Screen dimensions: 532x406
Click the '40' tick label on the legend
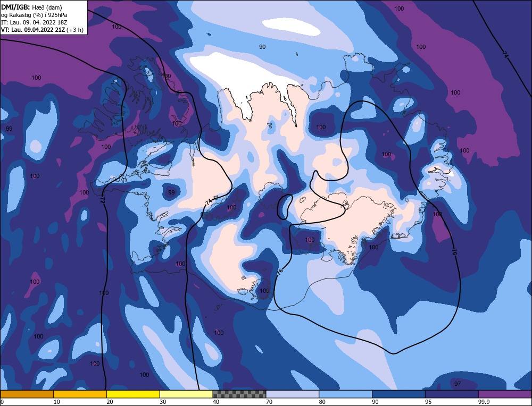pos(216,402)
